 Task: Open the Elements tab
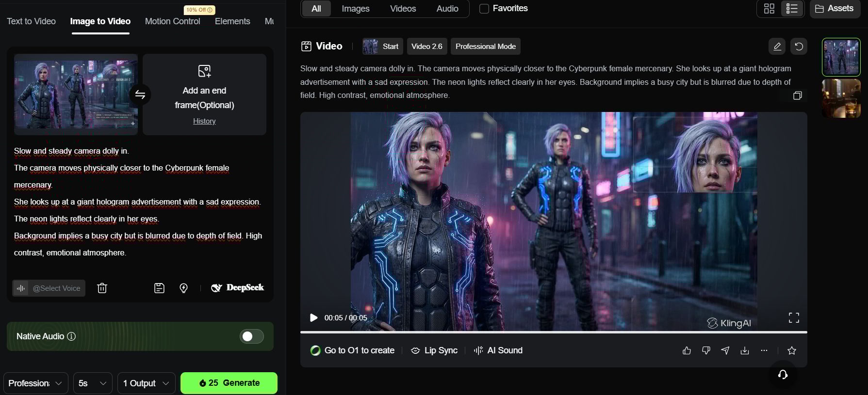pos(232,21)
